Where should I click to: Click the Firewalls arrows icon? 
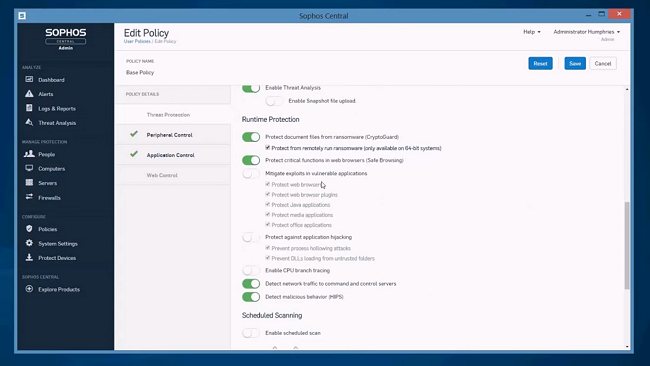click(29, 197)
